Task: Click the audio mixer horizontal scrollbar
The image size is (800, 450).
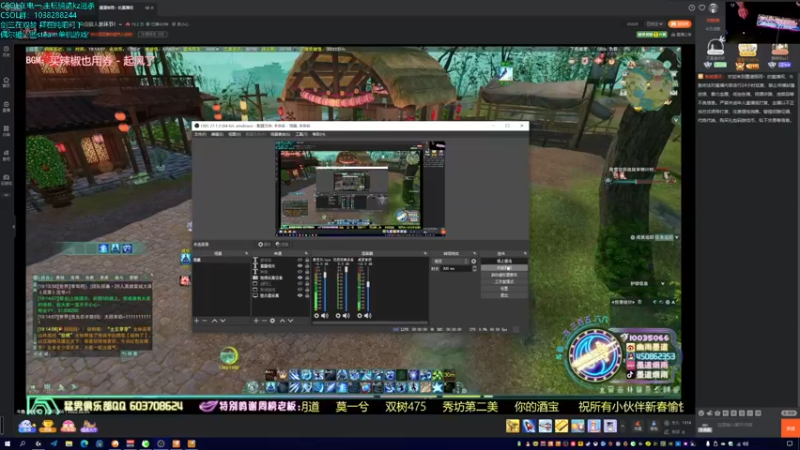Action: coord(370,322)
